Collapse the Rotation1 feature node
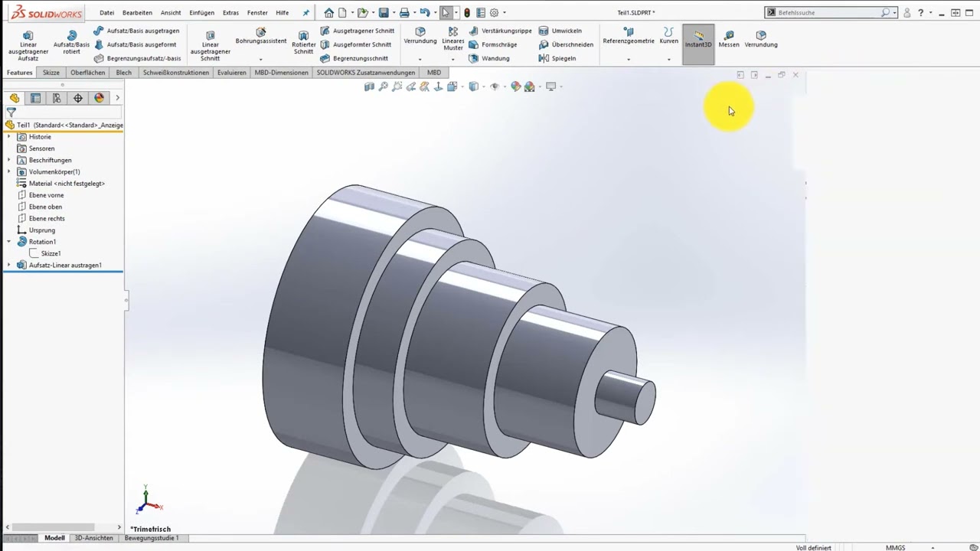 [9, 242]
